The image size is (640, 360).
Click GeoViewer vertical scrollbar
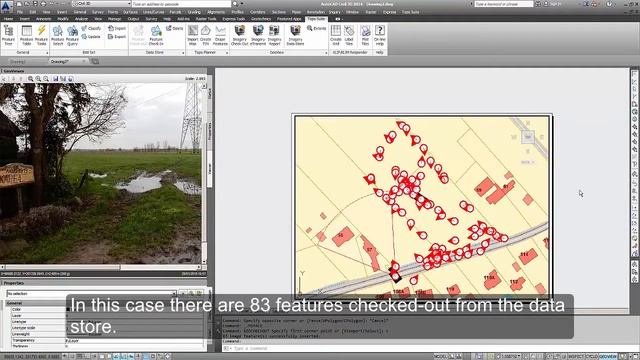[204, 173]
